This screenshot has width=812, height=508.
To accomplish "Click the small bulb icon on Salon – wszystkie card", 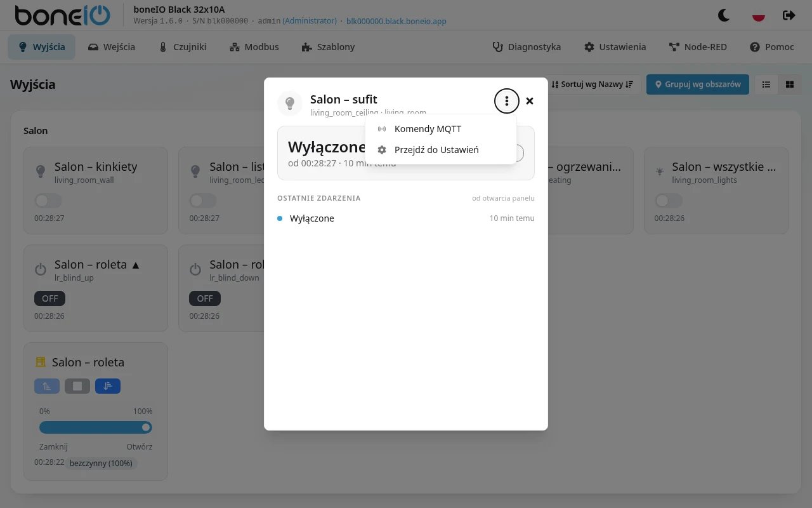I will pyautogui.click(x=660, y=171).
